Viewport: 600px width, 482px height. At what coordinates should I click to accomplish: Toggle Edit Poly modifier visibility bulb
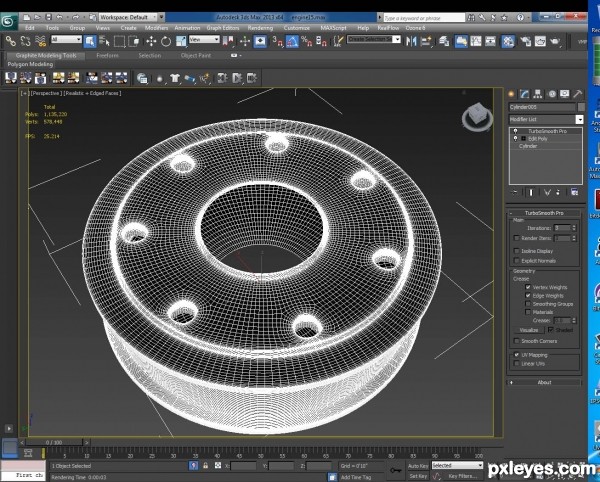click(x=515, y=138)
